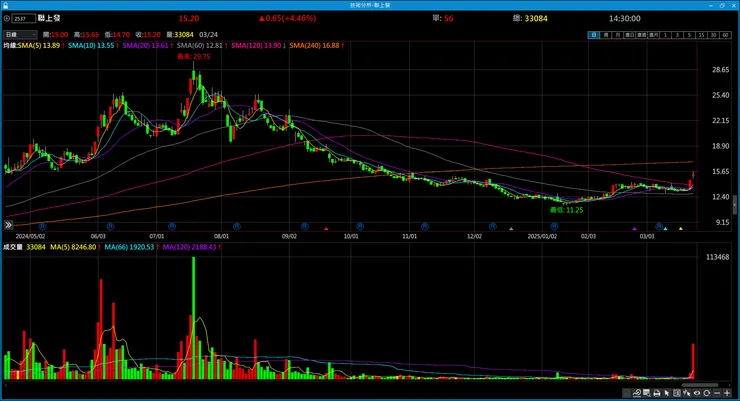Click the split panel layout icon
Image resolution: width=740 pixels, height=401 pixels.
click(677, 393)
